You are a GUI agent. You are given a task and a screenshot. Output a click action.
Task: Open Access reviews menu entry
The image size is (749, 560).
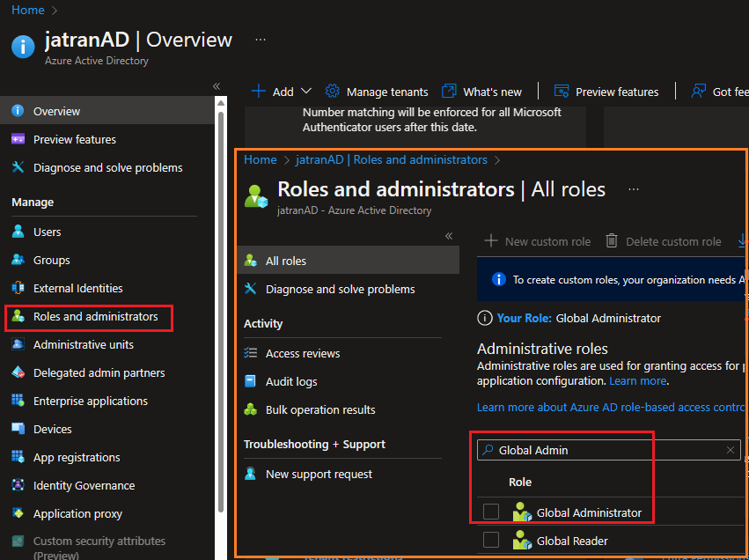(349, 353)
